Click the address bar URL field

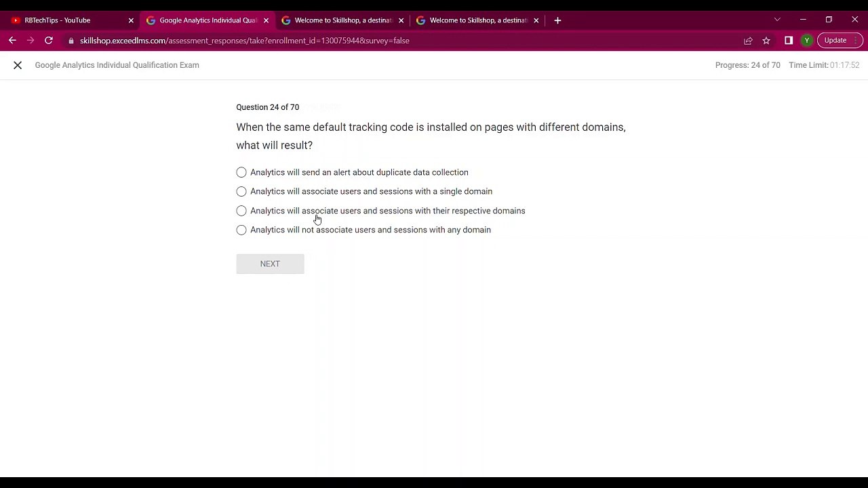407,41
